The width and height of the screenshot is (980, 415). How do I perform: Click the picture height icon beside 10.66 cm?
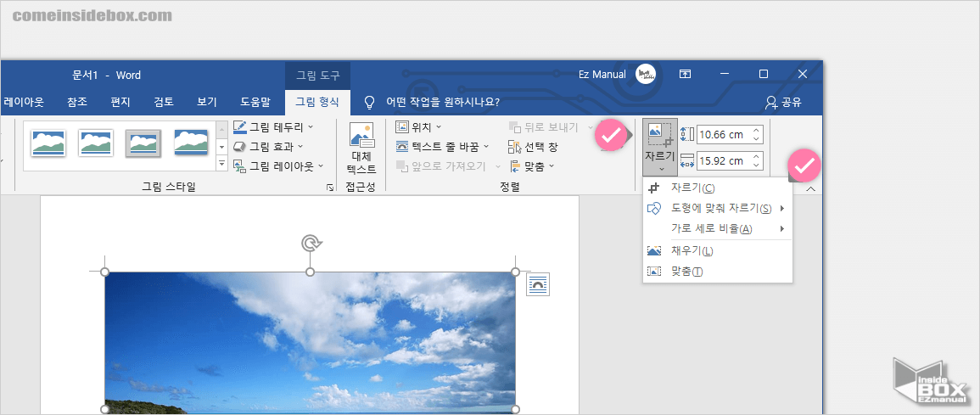[x=686, y=134]
